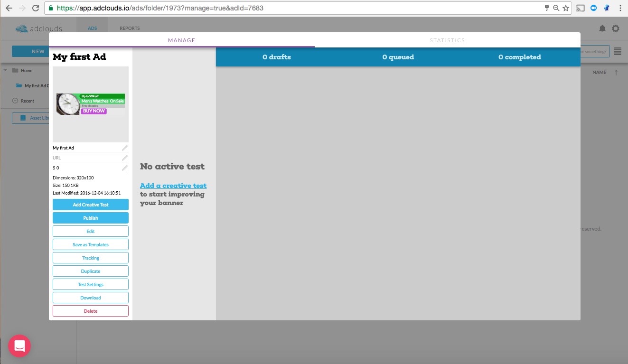Bookmark this page with star icon

pyautogui.click(x=565, y=8)
